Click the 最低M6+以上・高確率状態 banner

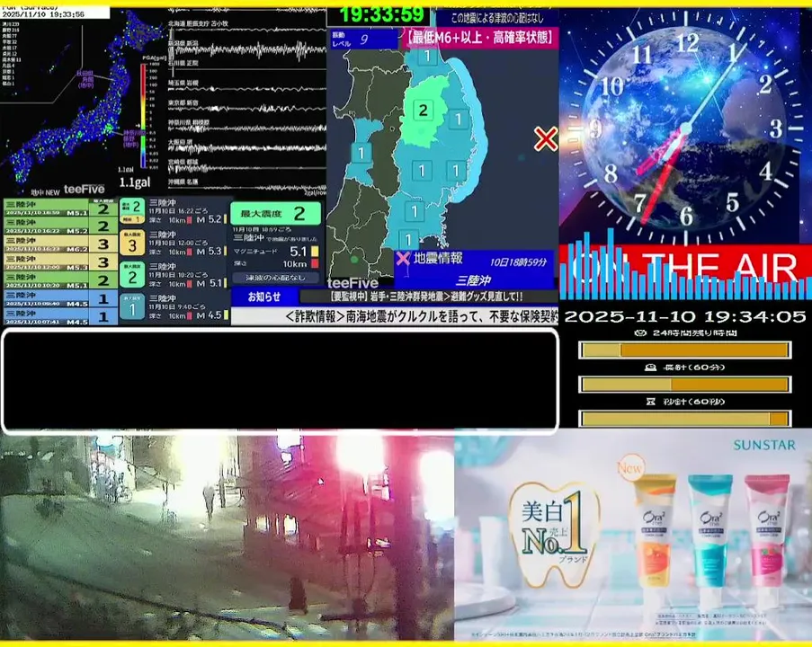(x=480, y=38)
